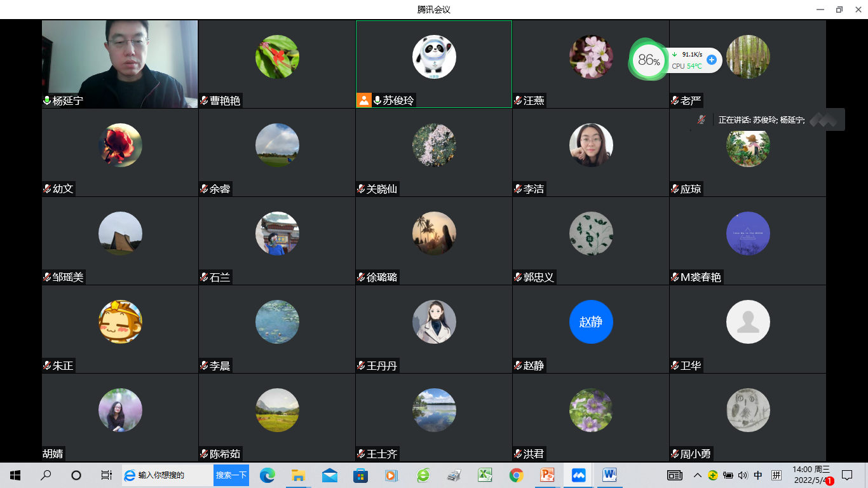
Task: Select 赵静's blue avatar tile
Action: [591, 322]
